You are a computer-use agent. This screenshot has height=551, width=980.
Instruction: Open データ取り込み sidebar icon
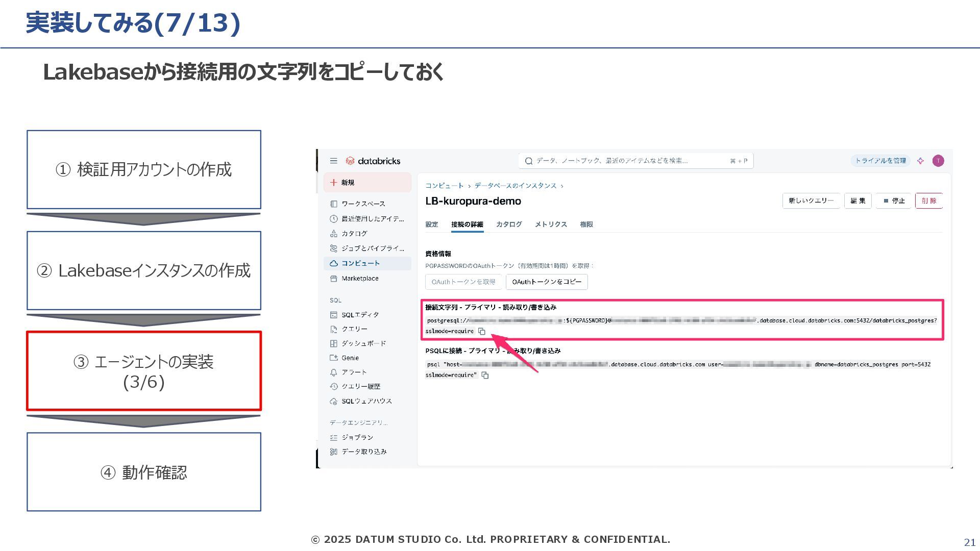point(333,452)
